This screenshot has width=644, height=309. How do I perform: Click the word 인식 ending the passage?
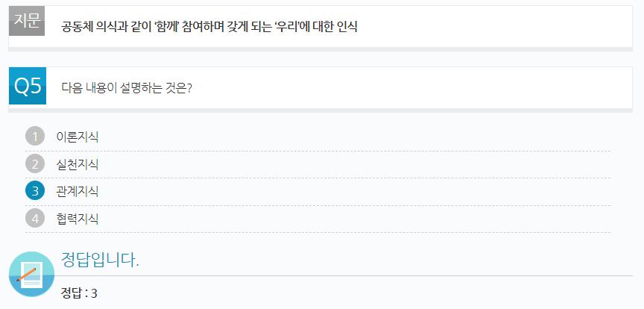347,27
